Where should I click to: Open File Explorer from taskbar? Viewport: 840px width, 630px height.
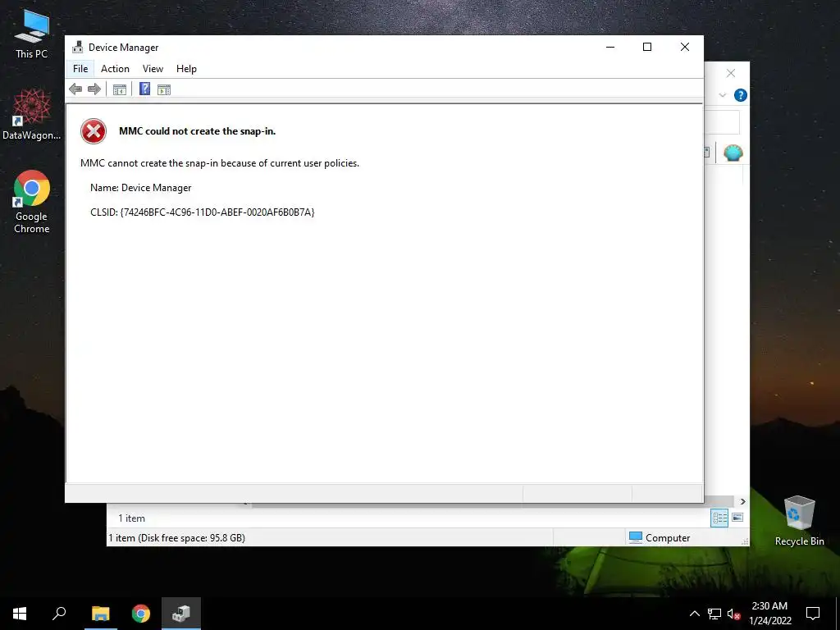100,614
